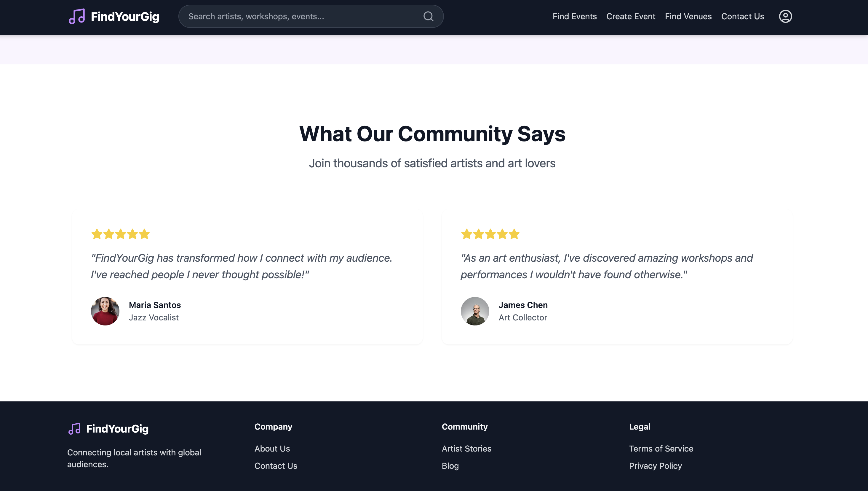The image size is (868, 491).
Task: Click James Chen's star rating
Action: pos(490,234)
